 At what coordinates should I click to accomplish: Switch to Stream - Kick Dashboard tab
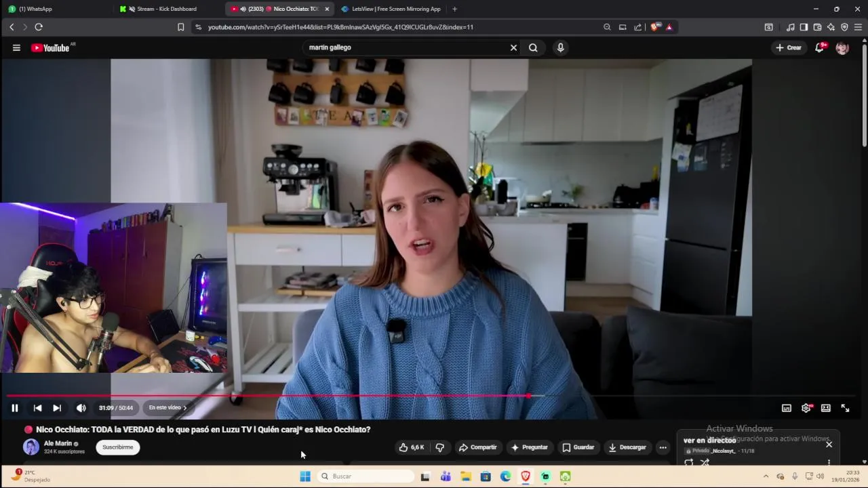coord(167,9)
